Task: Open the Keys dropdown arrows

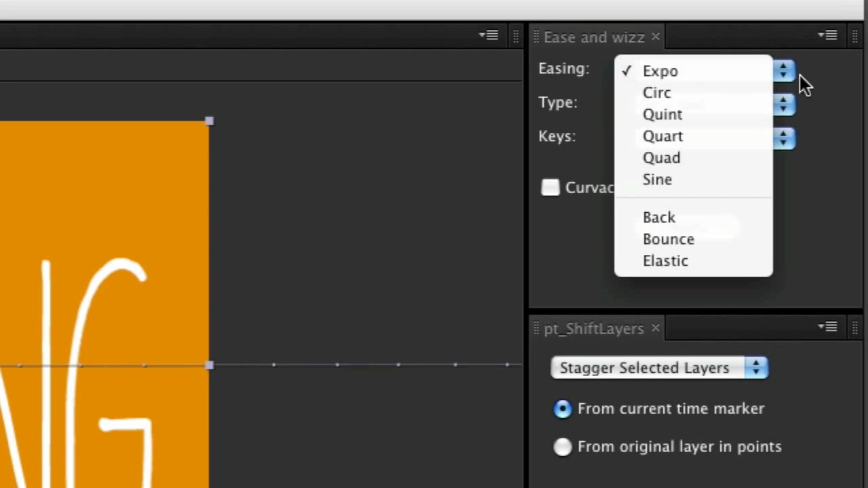Action: 784,138
